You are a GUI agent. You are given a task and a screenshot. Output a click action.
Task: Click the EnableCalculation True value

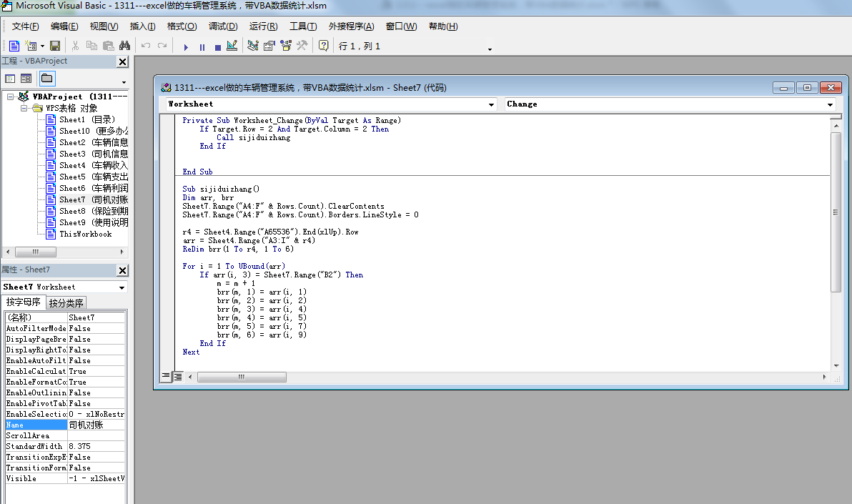[x=96, y=371]
